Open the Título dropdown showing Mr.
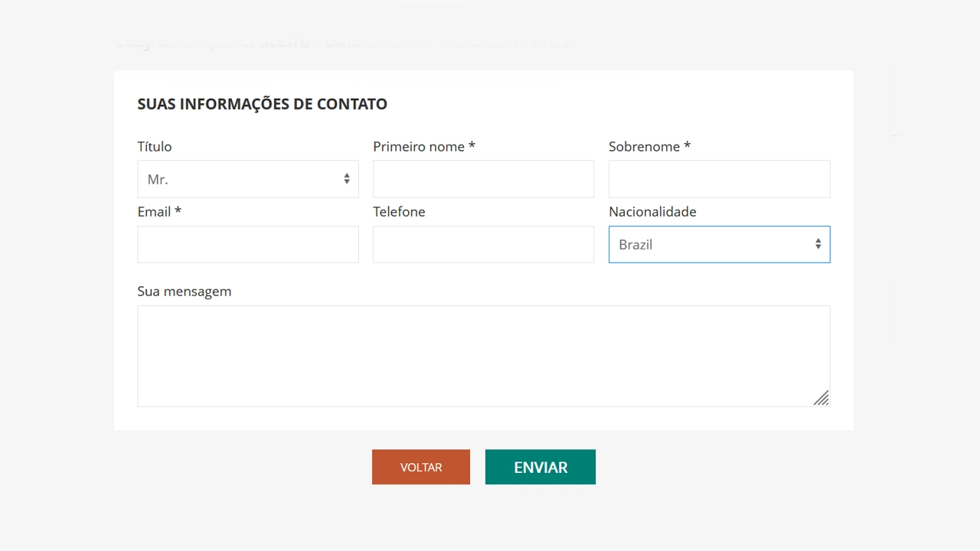Image resolution: width=980 pixels, height=551 pixels. click(x=248, y=179)
